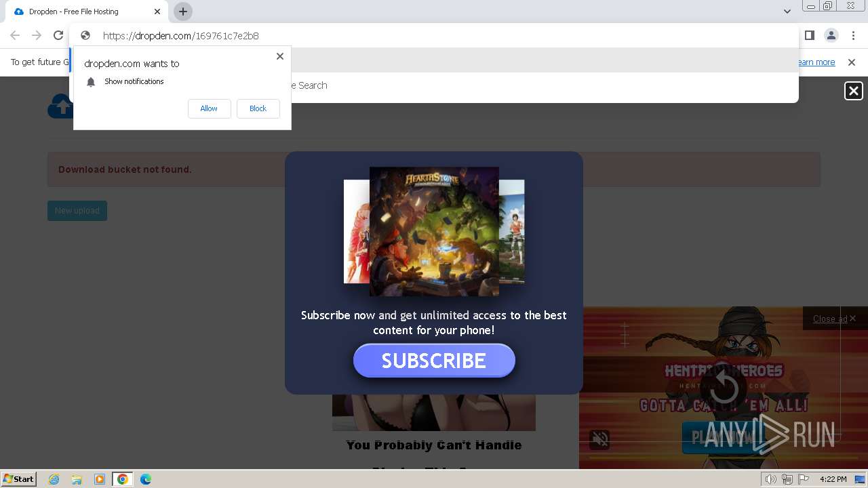Click the 'dropden.com wants to' heading
Screen dimensions: 868x488
(132, 64)
